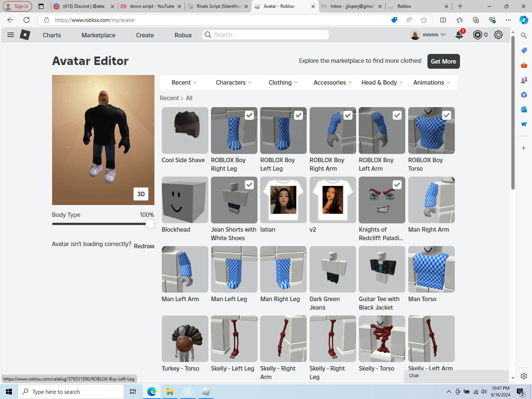The image size is (532, 399).
Task: Expand the Clothing dropdown
Action: [283, 82]
